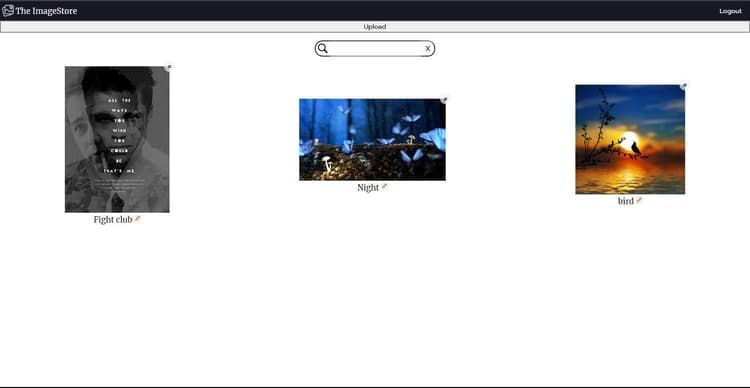Click the 'Fight club' caption text
Image resolution: width=750 pixels, height=388 pixels.
coord(113,220)
